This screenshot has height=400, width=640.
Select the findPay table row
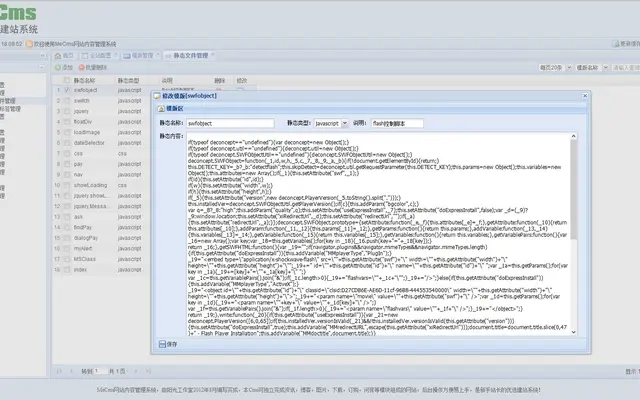(102, 227)
